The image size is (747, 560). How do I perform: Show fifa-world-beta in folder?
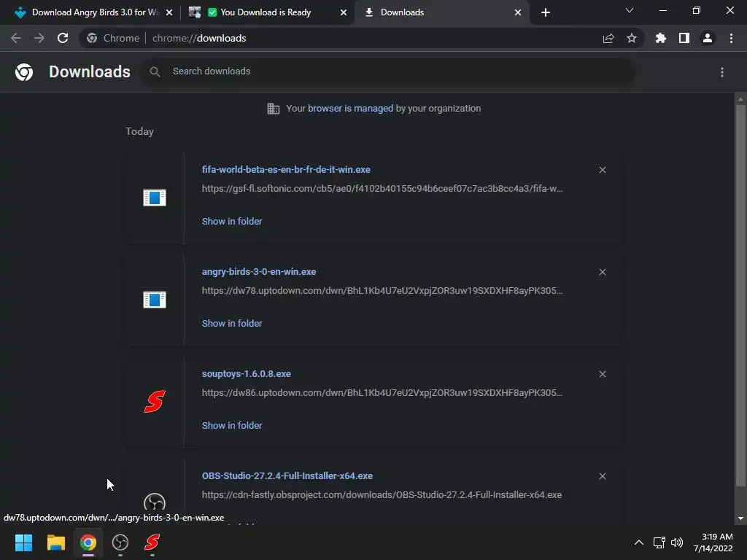(x=232, y=222)
